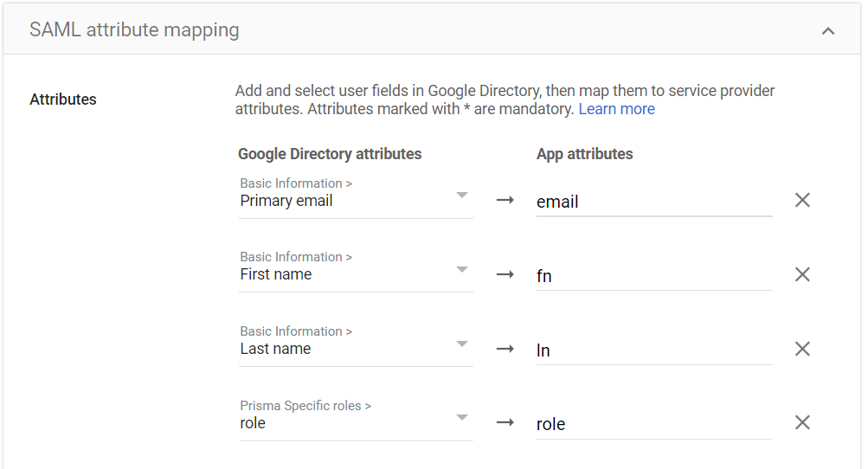Collapse the SAML attribute mapping section
This screenshot has width=868, height=469.
pyautogui.click(x=828, y=31)
